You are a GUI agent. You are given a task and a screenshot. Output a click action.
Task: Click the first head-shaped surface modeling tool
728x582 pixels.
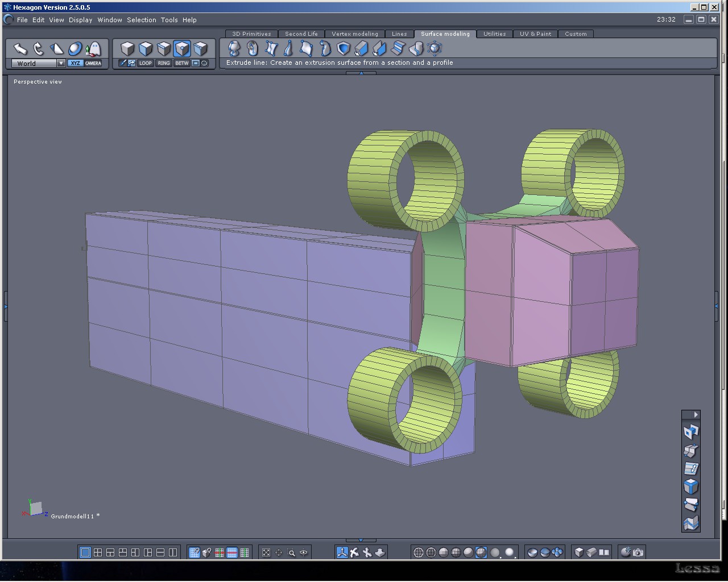coord(234,48)
